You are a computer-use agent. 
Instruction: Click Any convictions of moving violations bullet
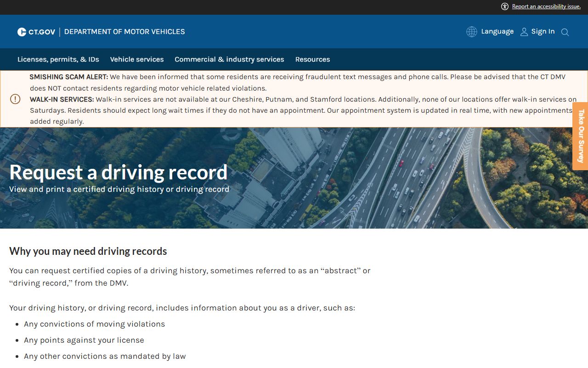pyautogui.click(x=95, y=324)
